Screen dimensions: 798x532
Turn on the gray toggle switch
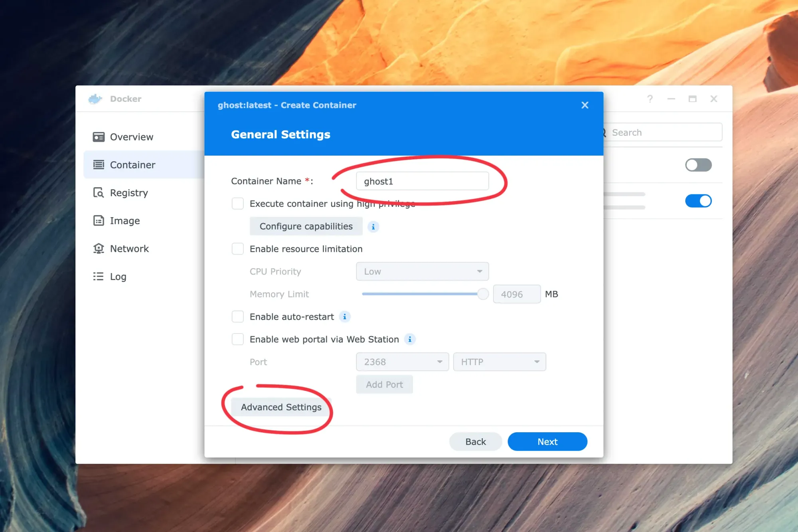coord(698,165)
